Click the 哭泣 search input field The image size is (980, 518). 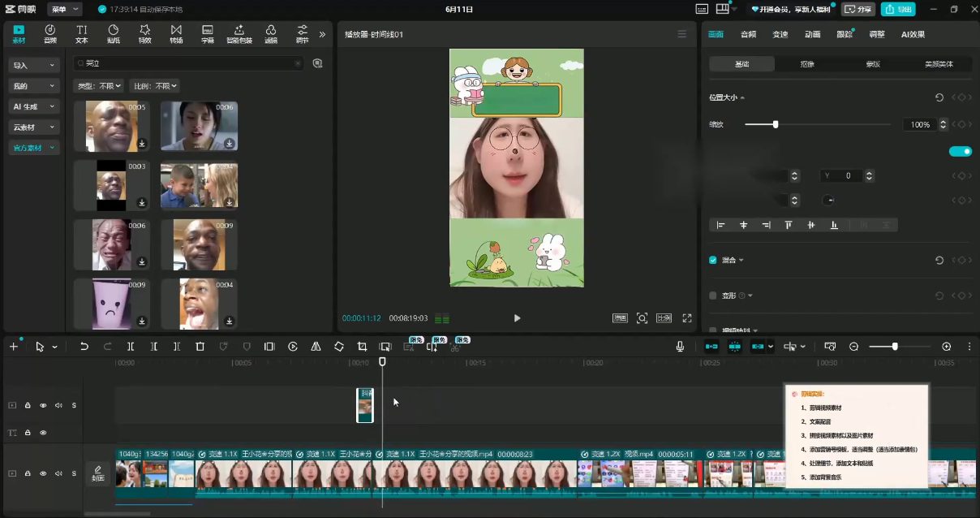pyautogui.click(x=188, y=63)
